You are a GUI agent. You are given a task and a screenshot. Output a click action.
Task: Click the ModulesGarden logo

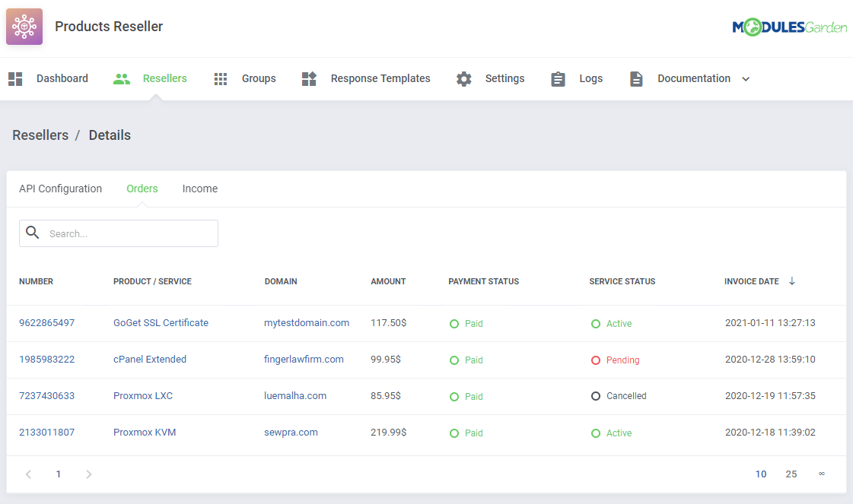789,27
